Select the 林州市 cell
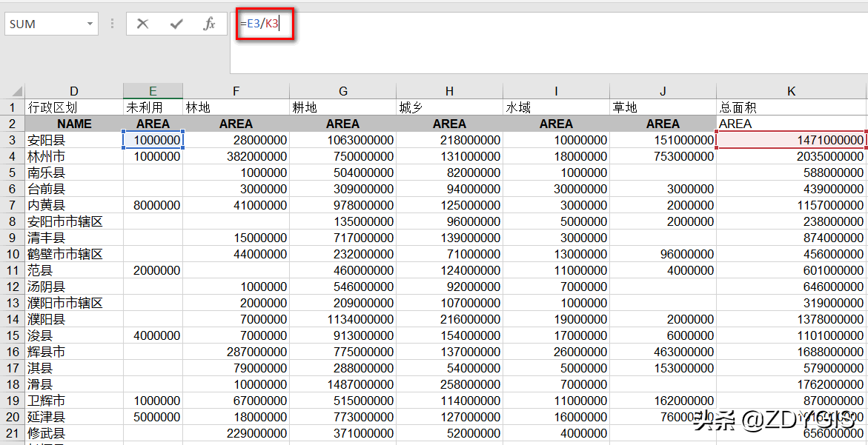Image resolution: width=868 pixels, height=445 pixels. pos(74,156)
